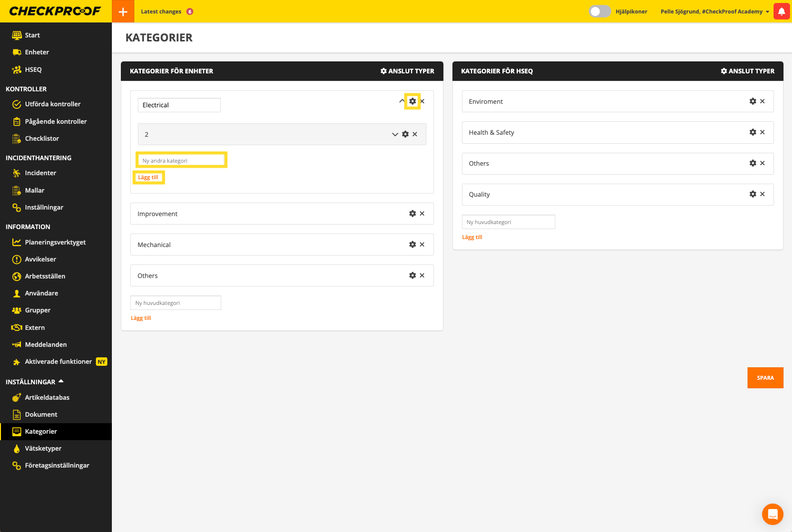Go to Checklistor in sidebar
Viewport: 792px width, 532px height.
tap(42, 138)
